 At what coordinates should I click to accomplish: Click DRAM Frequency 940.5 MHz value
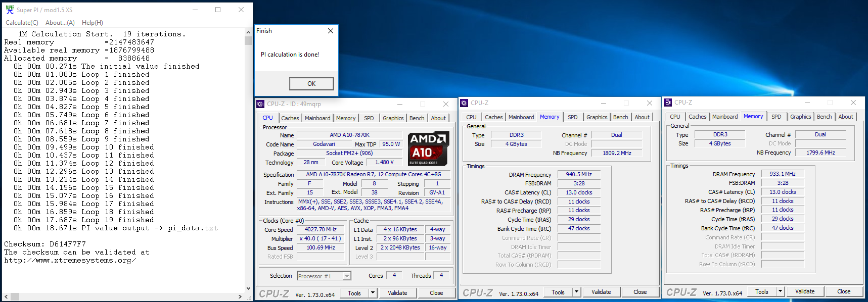point(579,174)
